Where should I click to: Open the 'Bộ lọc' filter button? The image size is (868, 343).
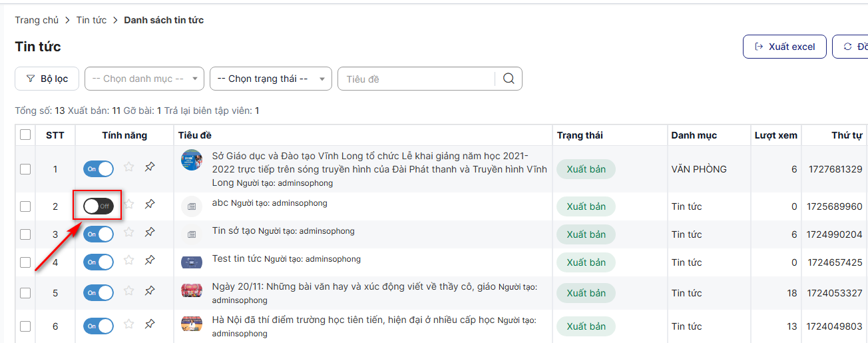coord(47,79)
